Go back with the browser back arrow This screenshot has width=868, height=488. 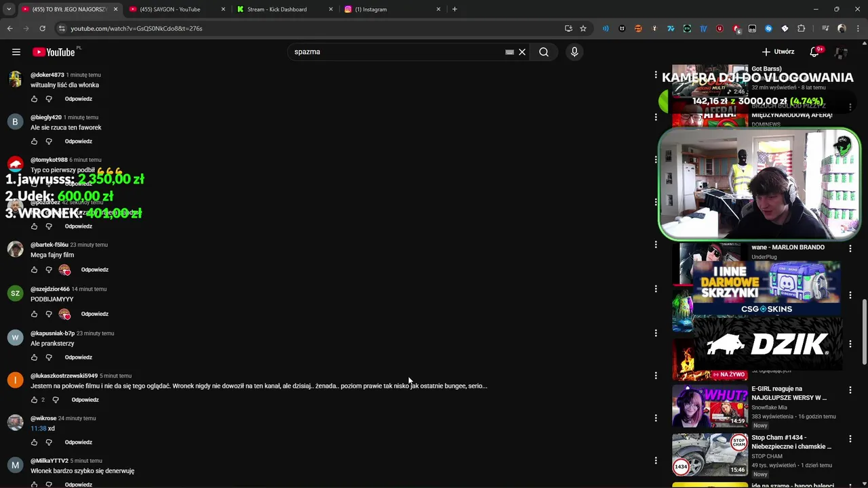[x=9, y=28]
